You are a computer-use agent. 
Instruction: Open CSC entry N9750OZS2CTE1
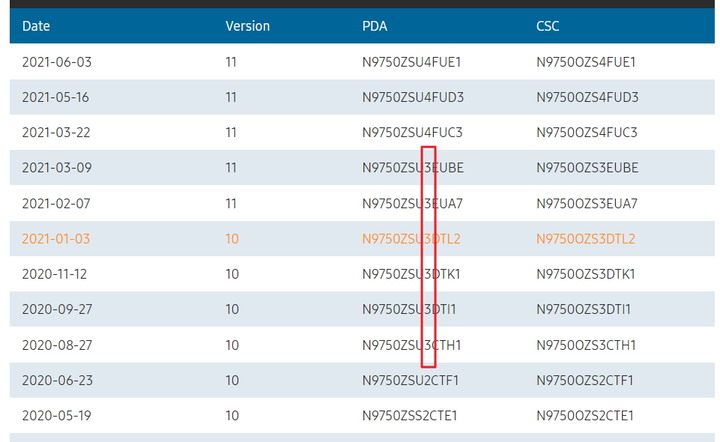(585, 416)
